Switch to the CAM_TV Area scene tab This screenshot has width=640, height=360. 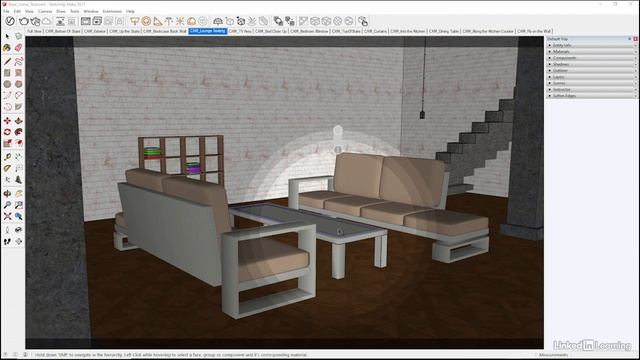click(x=240, y=31)
